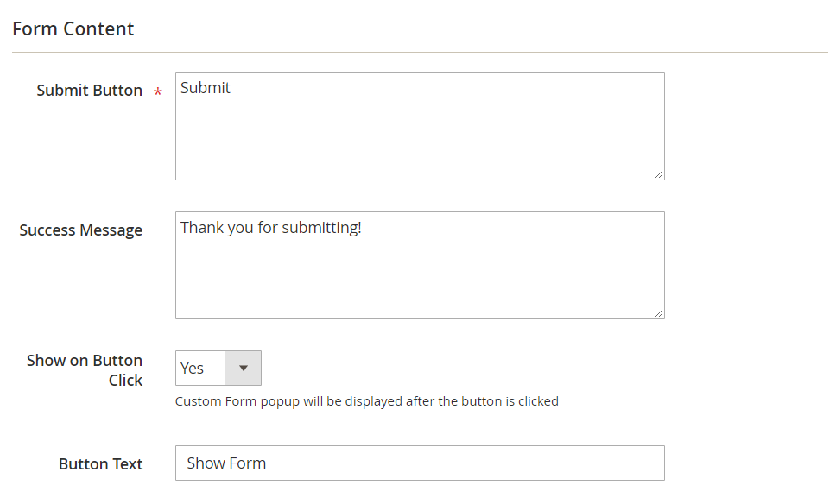Click the Custom Form popup helper note
Screen dimensions: 836x504
click(x=366, y=401)
